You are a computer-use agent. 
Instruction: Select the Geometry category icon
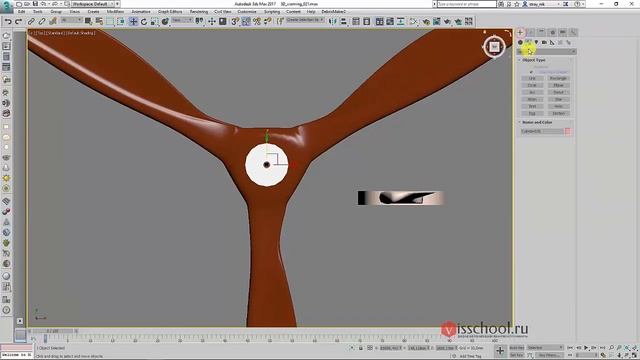click(x=520, y=42)
